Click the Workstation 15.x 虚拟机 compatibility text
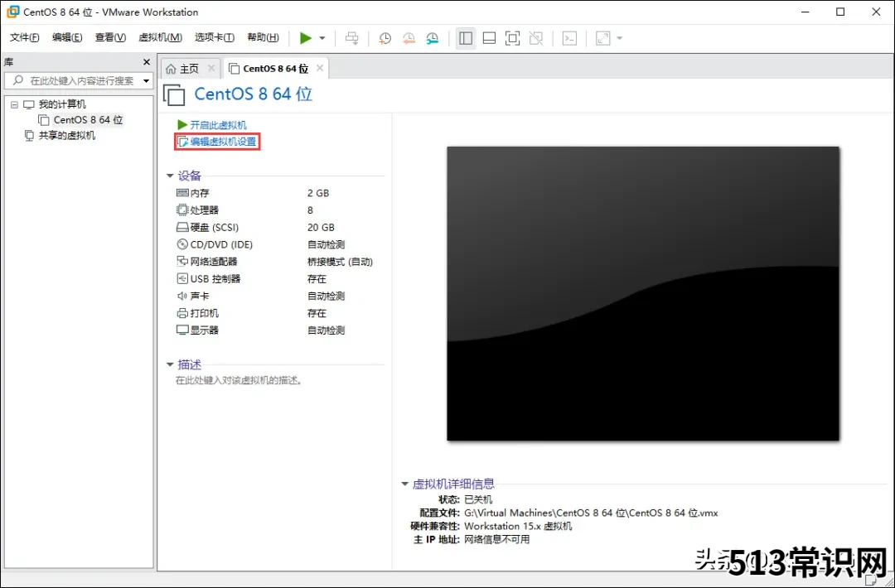The image size is (895, 588). pos(518,526)
